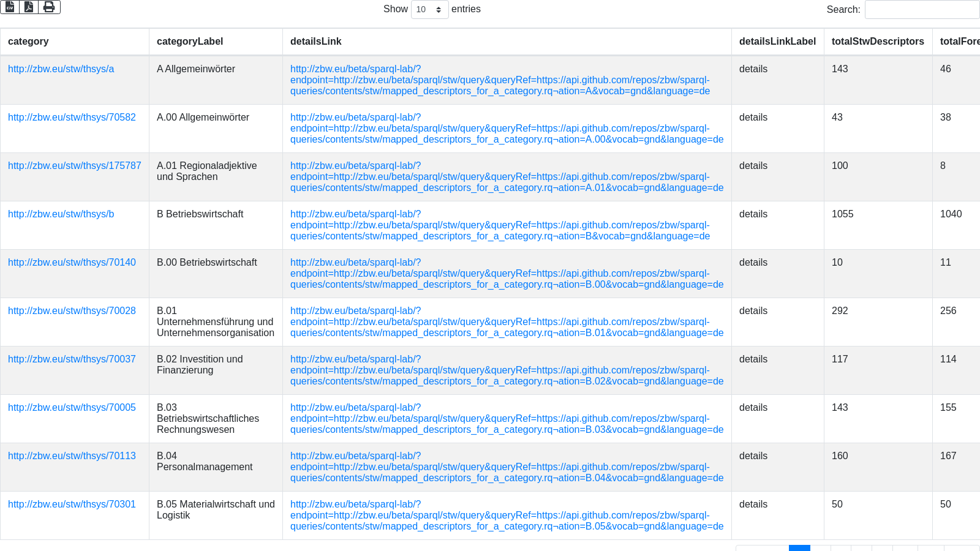
Task: Open details link for A Allgemeinwörter
Action: tap(500, 80)
